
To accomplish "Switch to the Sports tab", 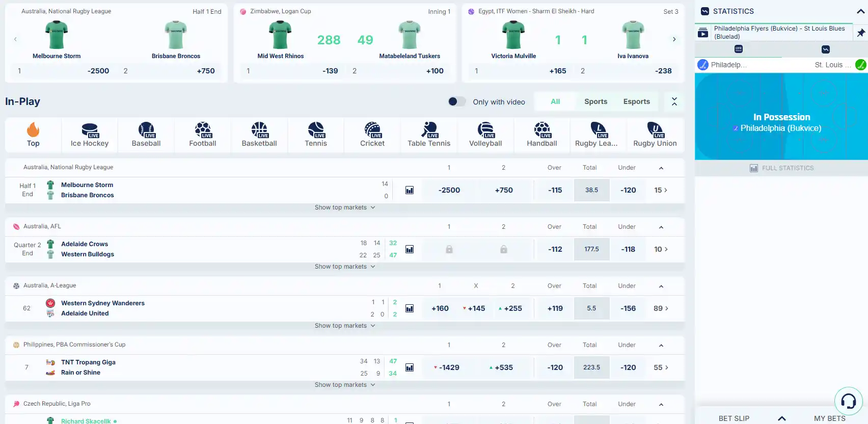I will [x=595, y=101].
